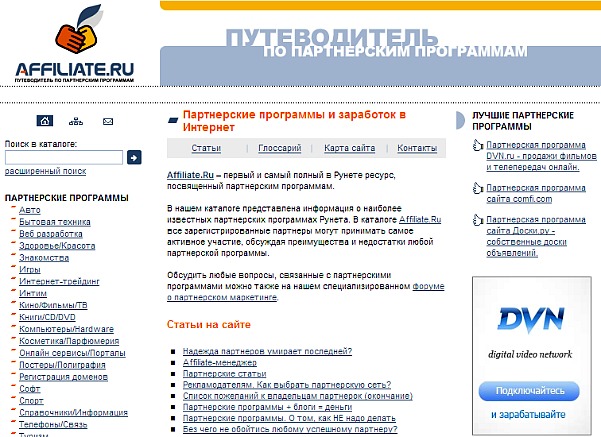The height and width of the screenshot is (437, 601).
Task: Click the DVN logo in banner
Action: tap(531, 319)
